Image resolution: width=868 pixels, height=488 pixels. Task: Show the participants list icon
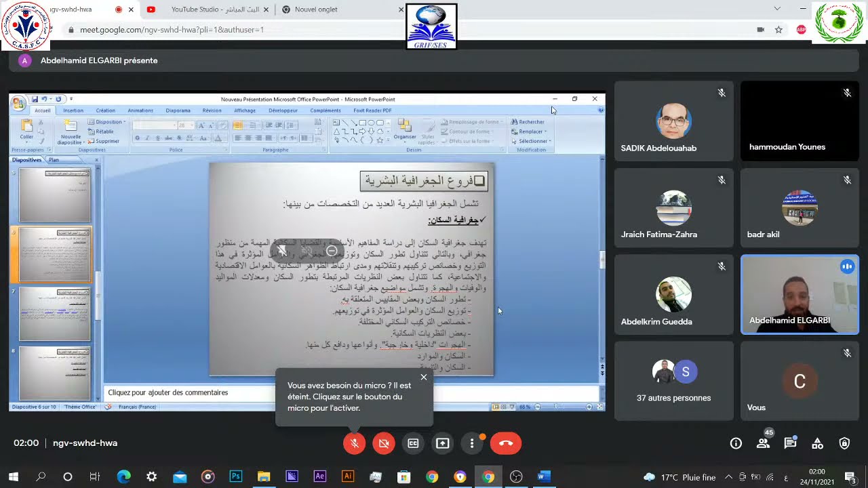click(763, 443)
